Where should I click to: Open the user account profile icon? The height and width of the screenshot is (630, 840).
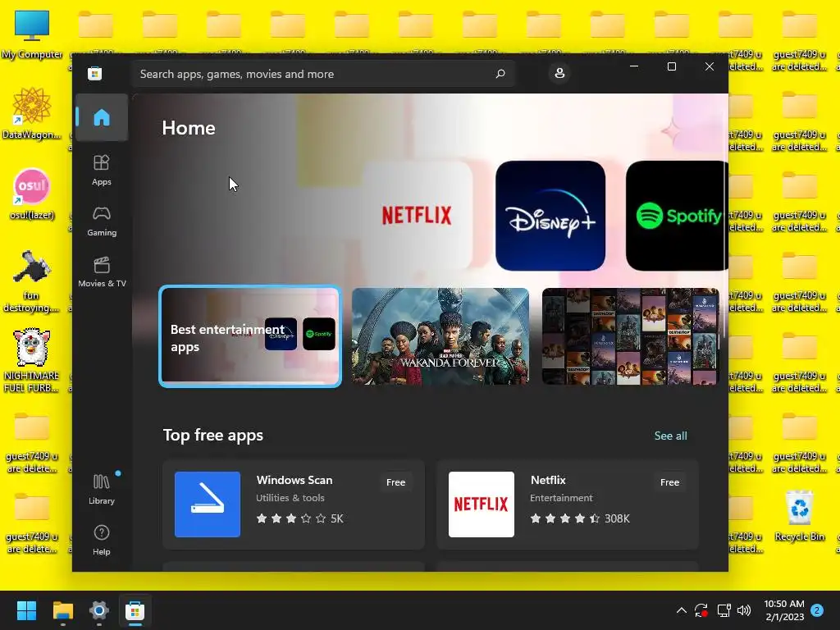tap(559, 73)
